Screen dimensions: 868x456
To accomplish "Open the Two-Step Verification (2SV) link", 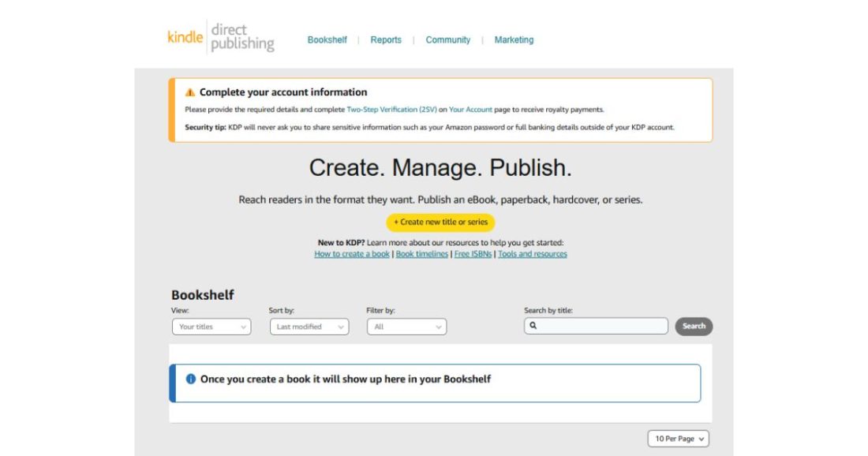I will point(391,109).
